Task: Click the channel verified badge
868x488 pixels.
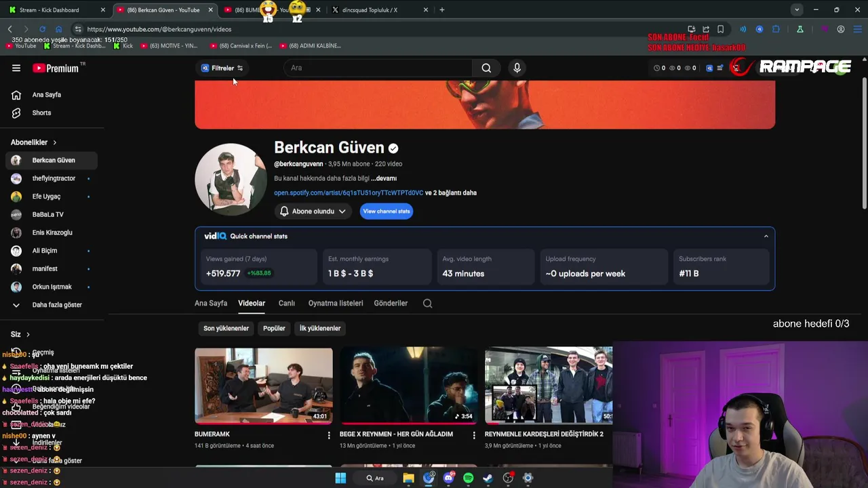Action: [393, 148]
